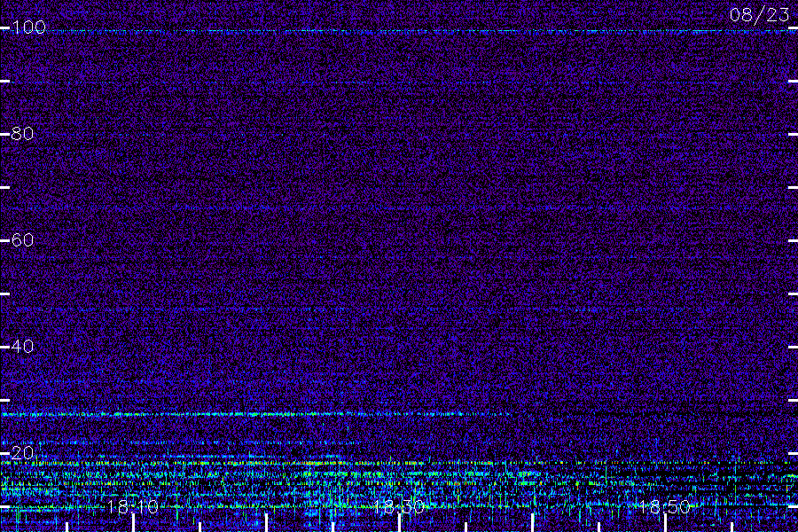Click the 08/23 date stamp
This screenshot has height=532, width=798.
[759, 15]
